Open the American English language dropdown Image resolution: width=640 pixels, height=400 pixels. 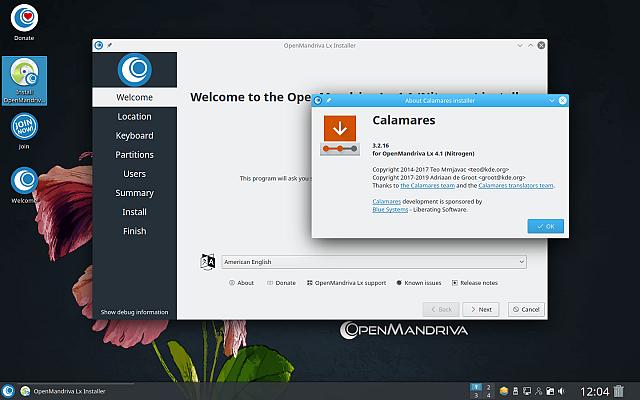(374, 262)
